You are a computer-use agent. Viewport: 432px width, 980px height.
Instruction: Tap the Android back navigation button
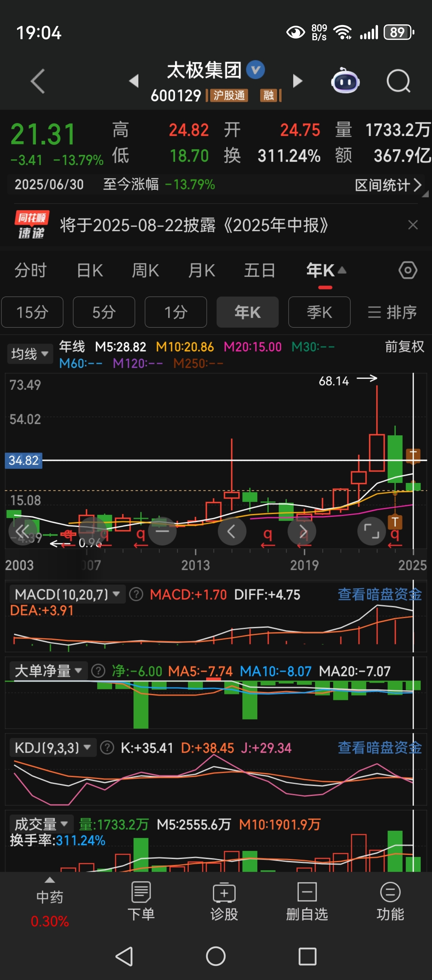pos(124,956)
